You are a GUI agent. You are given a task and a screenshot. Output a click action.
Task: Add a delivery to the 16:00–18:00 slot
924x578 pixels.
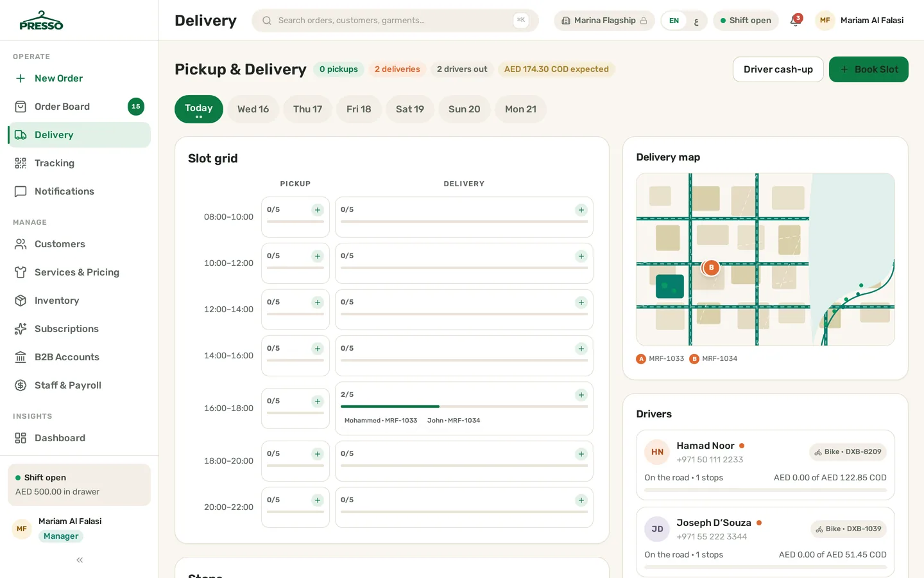pos(581,395)
